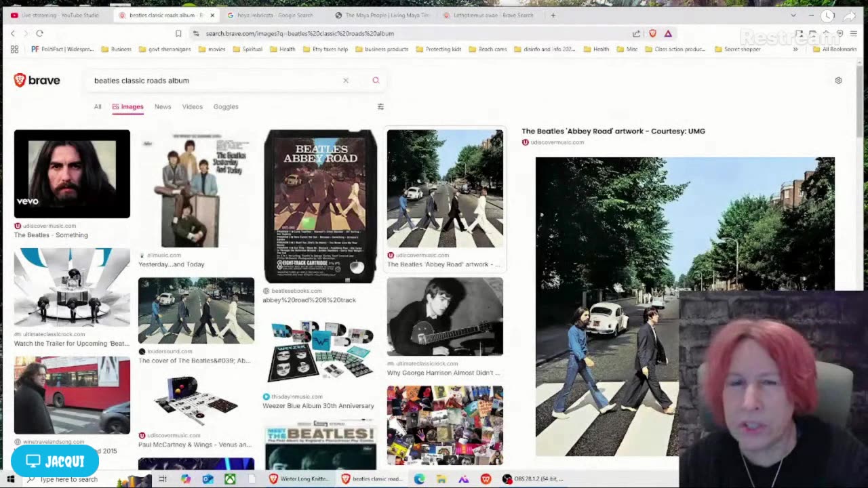Select the Goggles search category
Screen dimensions: 868x488
(x=226, y=106)
